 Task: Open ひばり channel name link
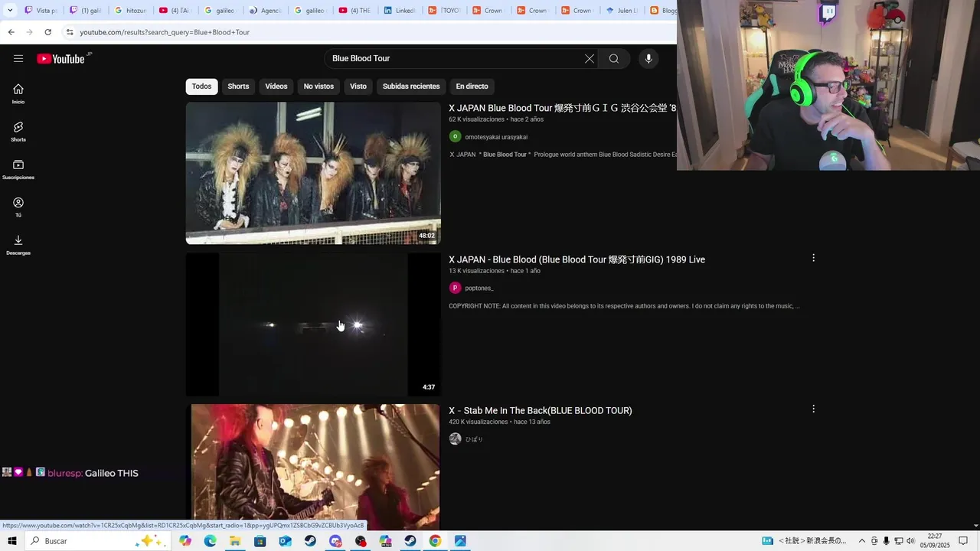(x=474, y=439)
